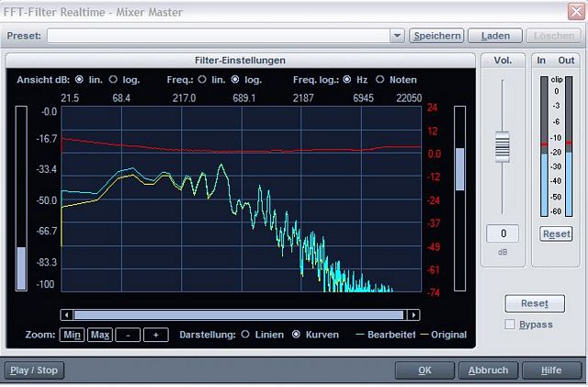Select Hz for log frequency labels
The image size is (588, 387).
pos(347,80)
